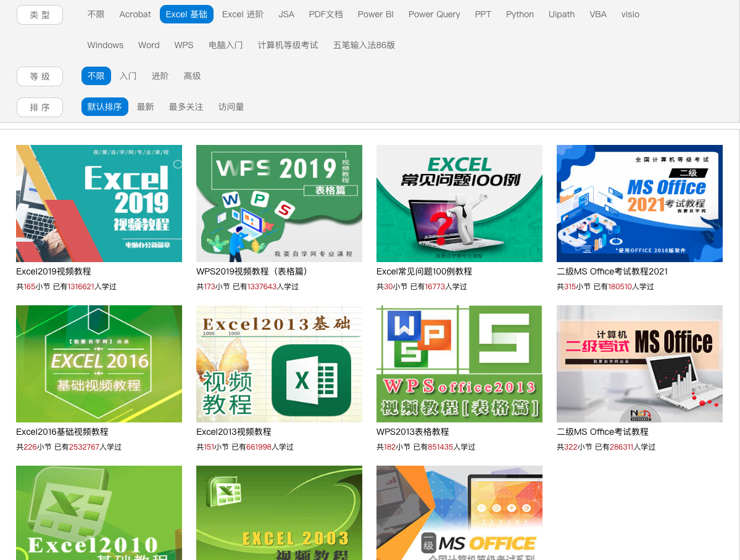The height and width of the screenshot is (560, 740).
Task: Select 不限 in the level row
Action: tap(96, 76)
